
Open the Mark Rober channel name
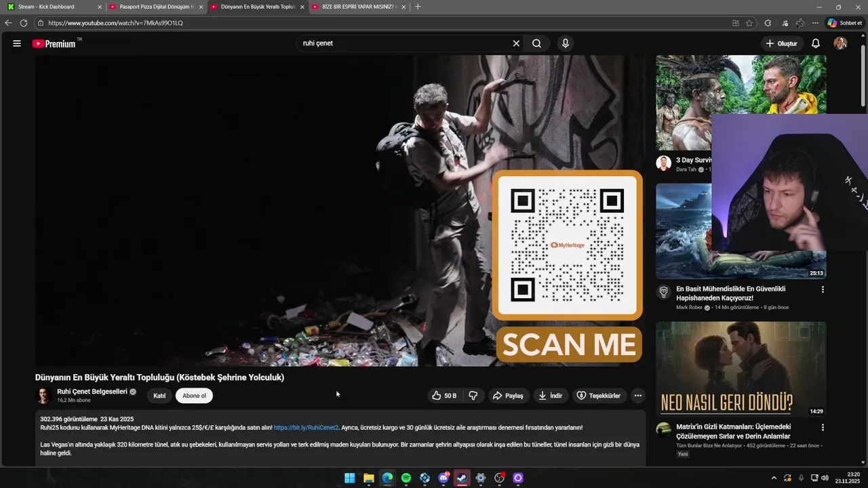point(690,308)
